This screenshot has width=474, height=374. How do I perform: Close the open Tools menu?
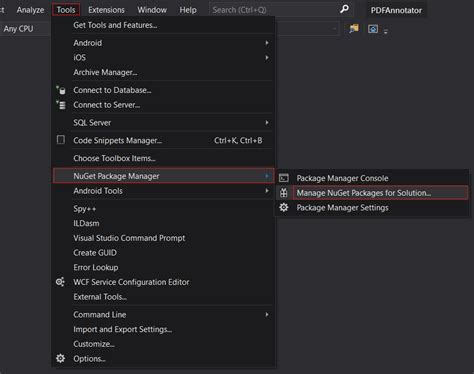click(66, 10)
